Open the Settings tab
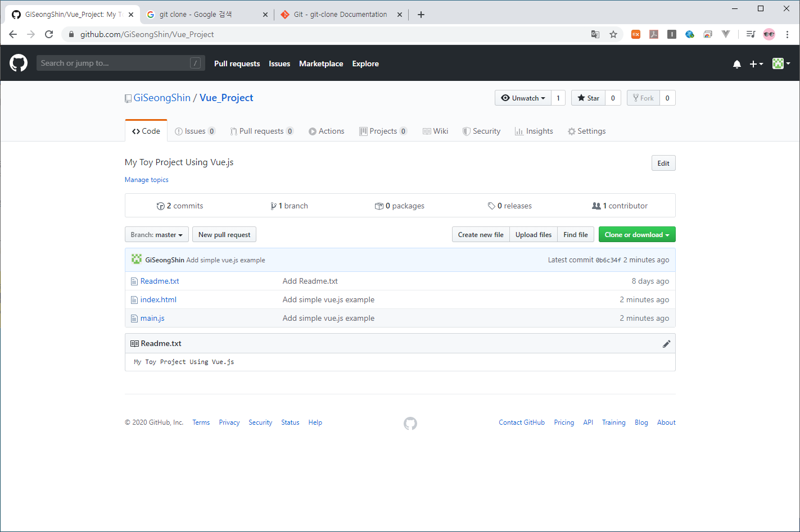This screenshot has height=532, width=800. click(x=586, y=131)
